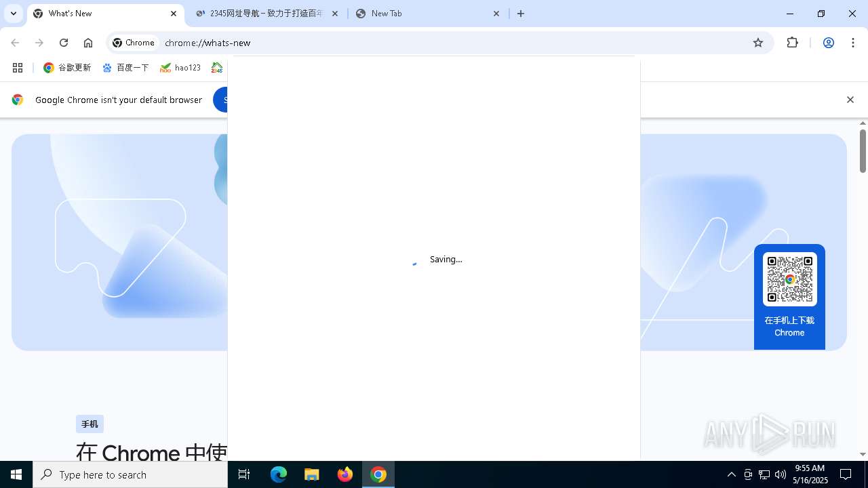Click the page vertical scrollbar thumb

pyautogui.click(x=863, y=150)
